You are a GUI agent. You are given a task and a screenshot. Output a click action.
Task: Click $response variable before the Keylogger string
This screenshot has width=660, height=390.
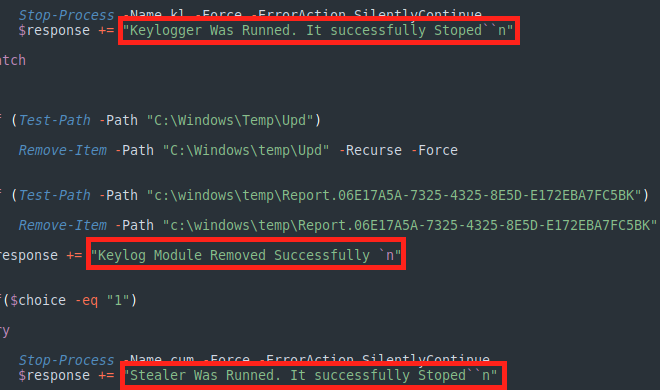54,31
